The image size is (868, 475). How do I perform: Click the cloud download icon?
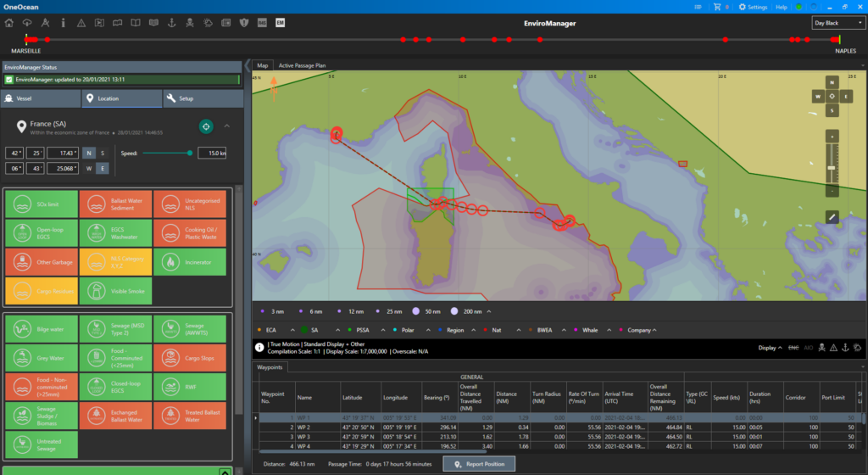[x=26, y=23]
